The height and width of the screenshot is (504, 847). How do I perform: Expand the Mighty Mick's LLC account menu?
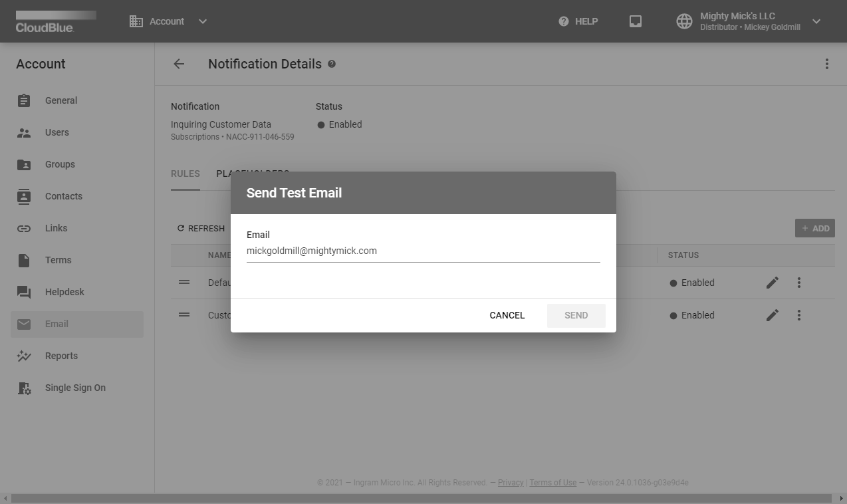(816, 21)
